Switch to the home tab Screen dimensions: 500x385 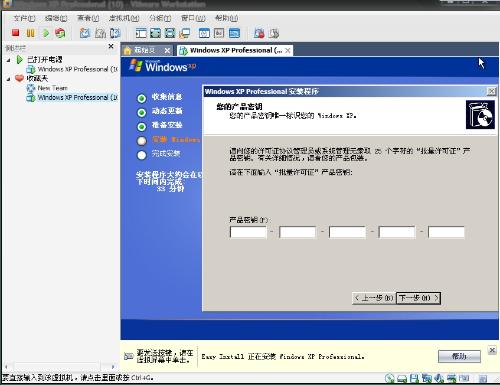tap(143, 50)
